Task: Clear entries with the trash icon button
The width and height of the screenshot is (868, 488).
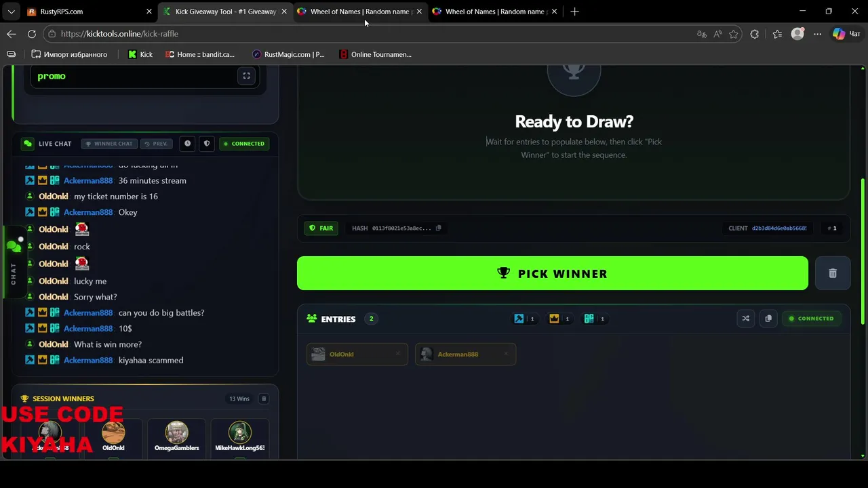Action: (x=833, y=273)
